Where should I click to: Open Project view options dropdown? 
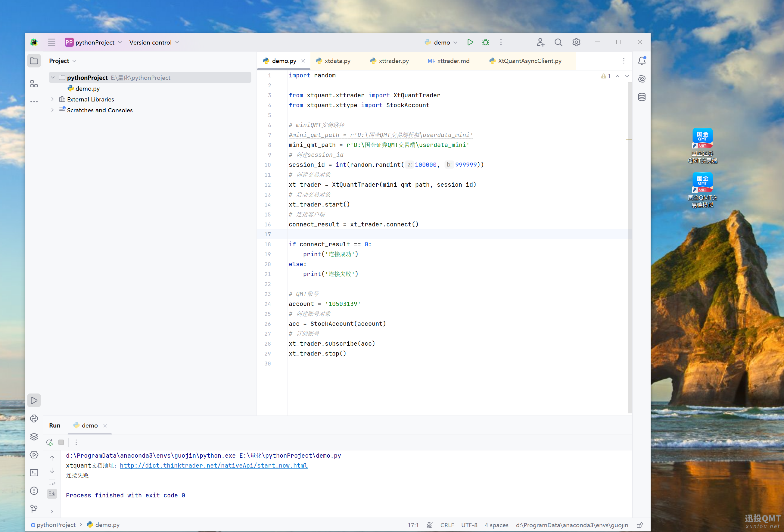[x=63, y=61]
